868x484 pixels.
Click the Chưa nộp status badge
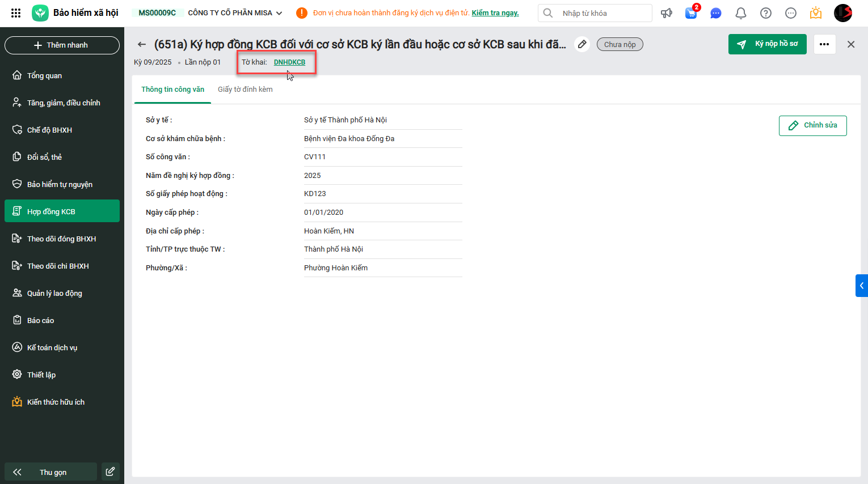coord(620,44)
